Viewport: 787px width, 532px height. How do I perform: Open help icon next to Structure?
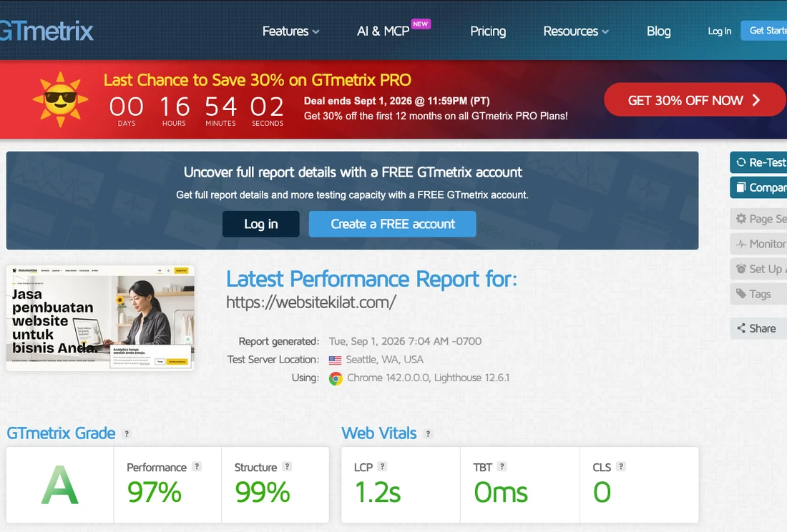[287, 466]
